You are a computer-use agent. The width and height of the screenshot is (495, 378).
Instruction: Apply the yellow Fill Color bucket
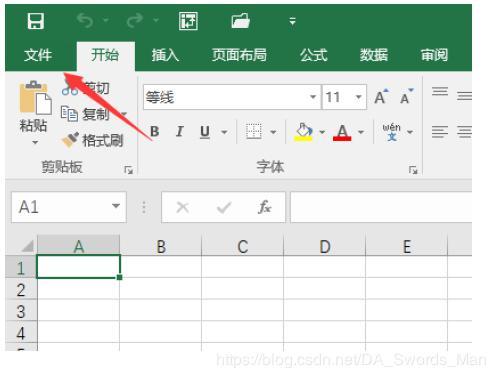(x=303, y=132)
